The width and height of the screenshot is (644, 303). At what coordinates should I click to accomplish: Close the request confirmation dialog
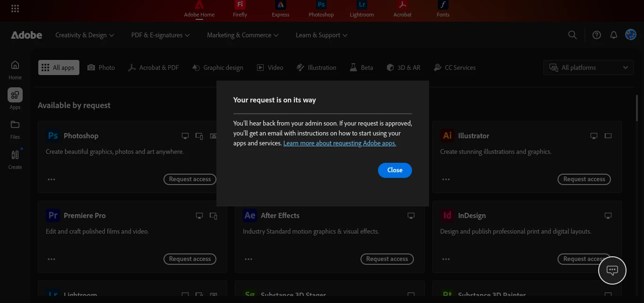pos(395,170)
